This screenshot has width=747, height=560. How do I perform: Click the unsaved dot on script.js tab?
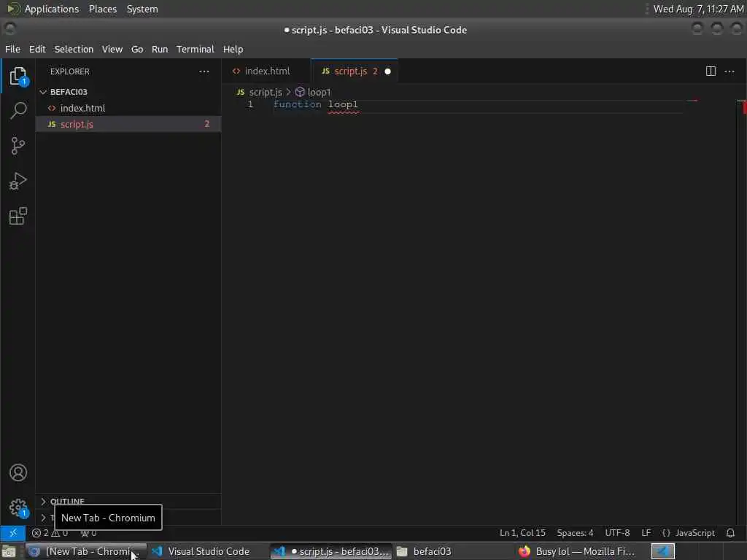[x=388, y=71]
